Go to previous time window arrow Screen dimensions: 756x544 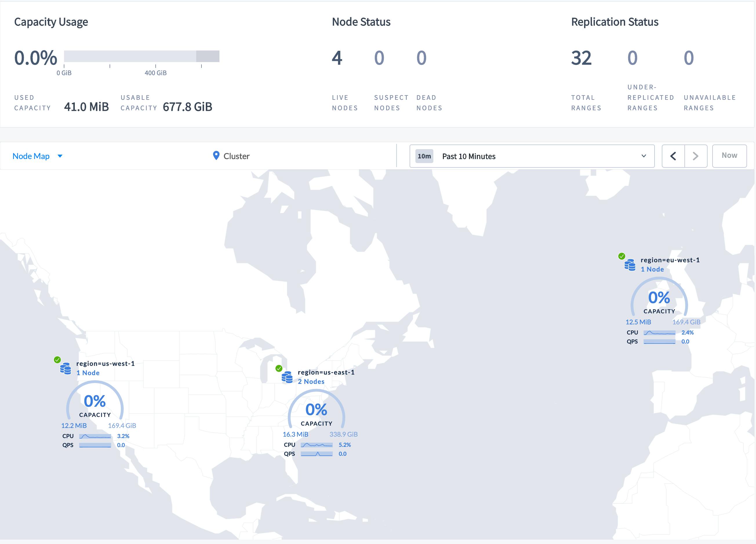(673, 156)
